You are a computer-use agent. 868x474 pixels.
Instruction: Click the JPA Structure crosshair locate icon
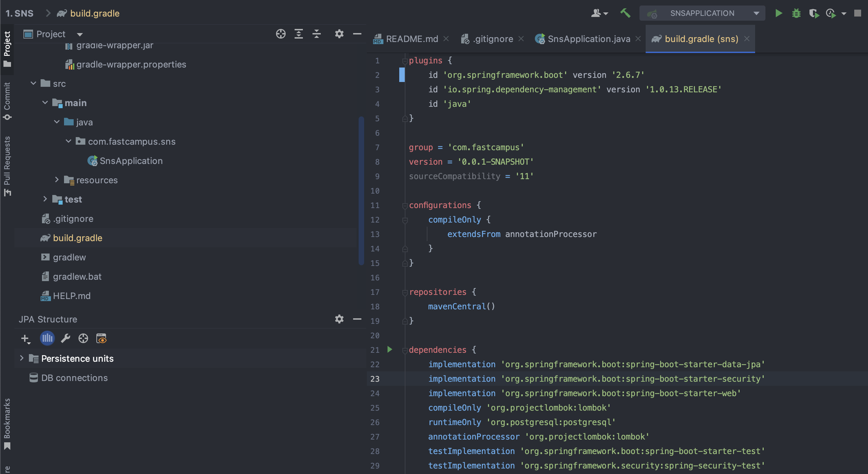pos(83,339)
